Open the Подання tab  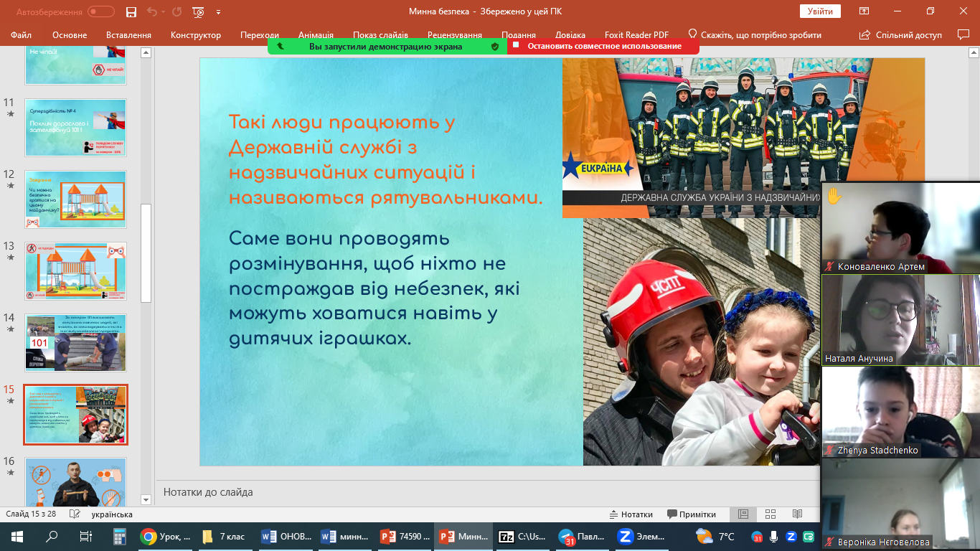pos(519,34)
